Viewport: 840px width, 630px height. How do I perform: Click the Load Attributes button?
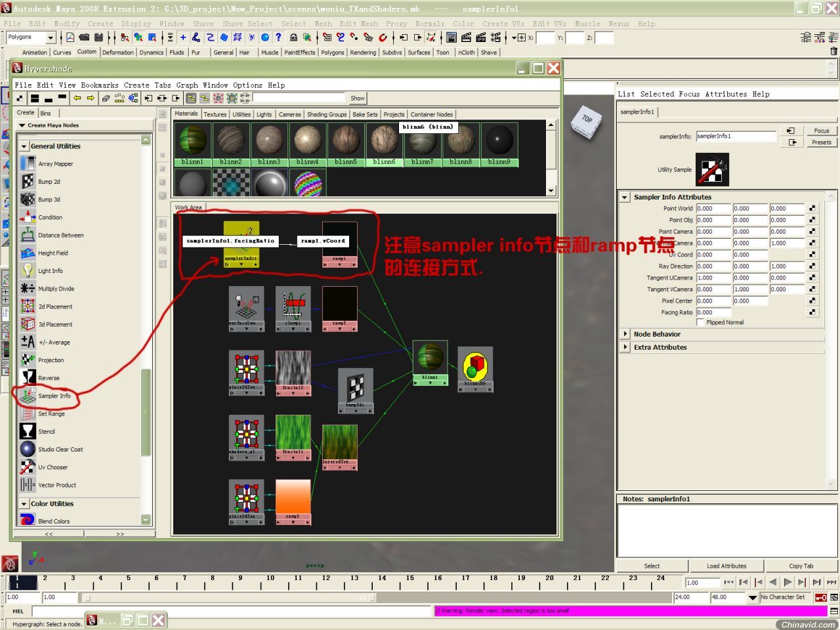[726, 566]
